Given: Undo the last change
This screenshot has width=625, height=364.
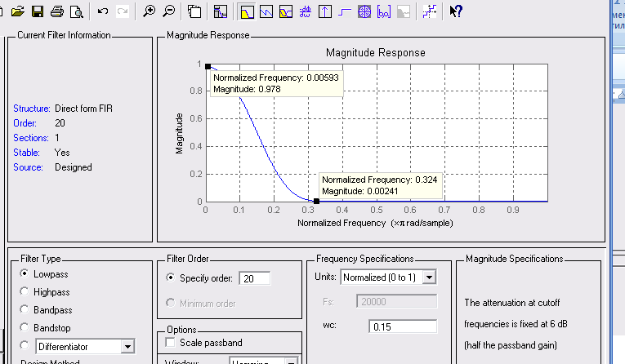Looking at the screenshot, I should tap(103, 11).
